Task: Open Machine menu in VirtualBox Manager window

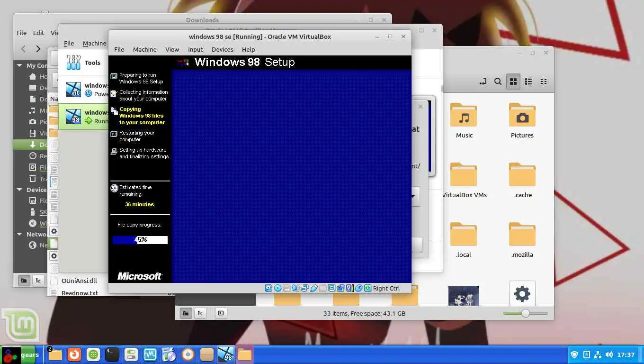Action: tap(94, 43)
